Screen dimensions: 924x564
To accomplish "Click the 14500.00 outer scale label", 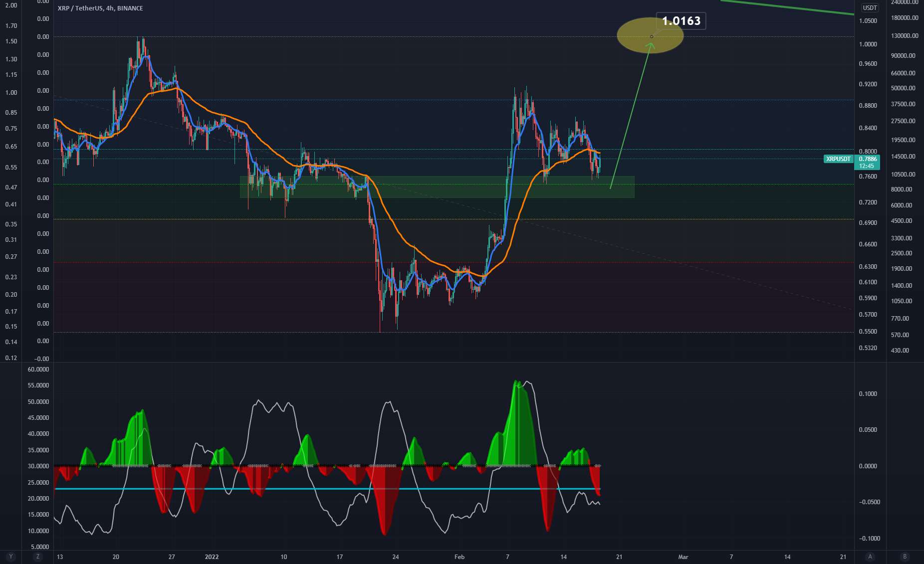I will [x=903, y=157].
